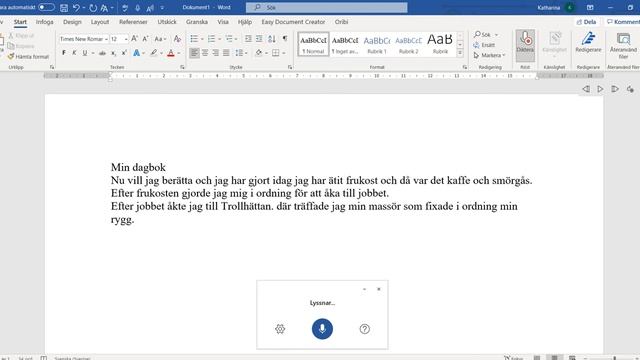Toggle underline (U) formatting

pyautogui.click(x=85, y=53)
